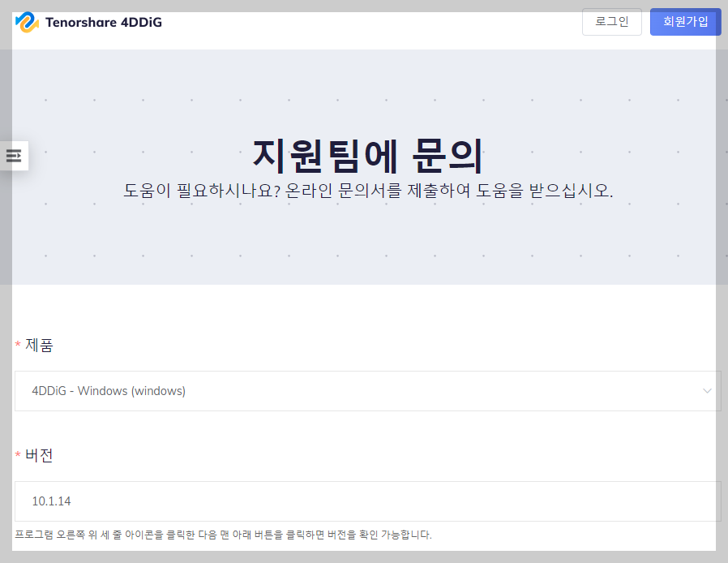Click the 제품 field label
This screenshot has width=728, height=563.
[39, 345]
